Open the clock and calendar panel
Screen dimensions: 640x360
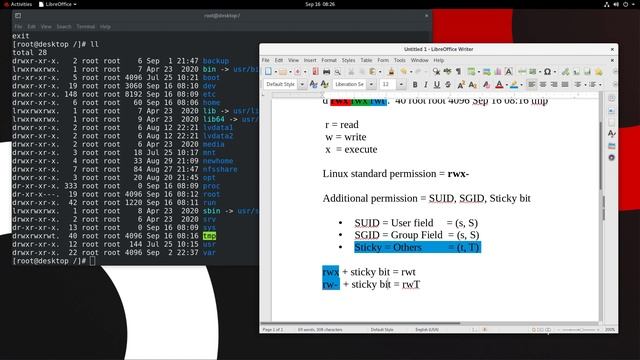pyautogui.click(x=320, y=4)
